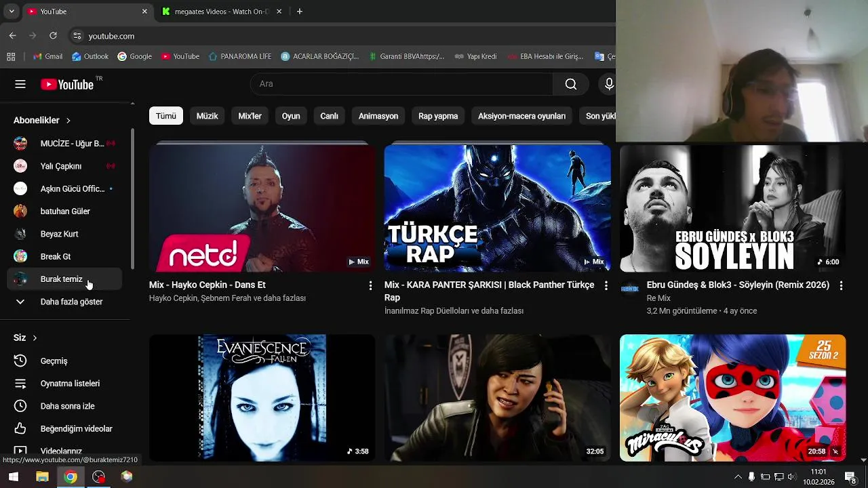Image resolution: width=868 pixels, height=488 pixels.
Task: Reload the current page
Action: (x=53, y=35)
